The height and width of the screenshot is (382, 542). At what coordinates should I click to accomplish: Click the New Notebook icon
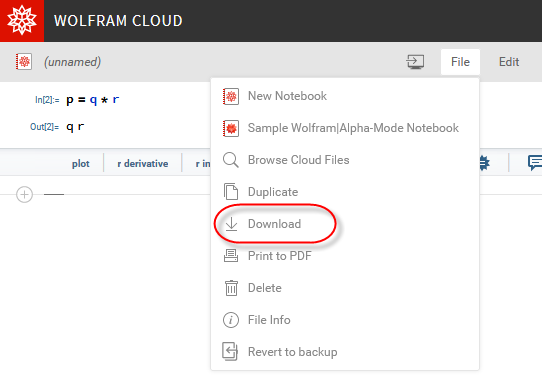coord(231,96)
